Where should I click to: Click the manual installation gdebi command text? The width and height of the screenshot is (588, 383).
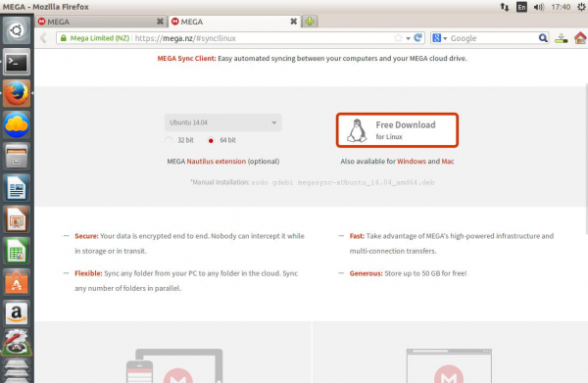[x=343, y=182]
